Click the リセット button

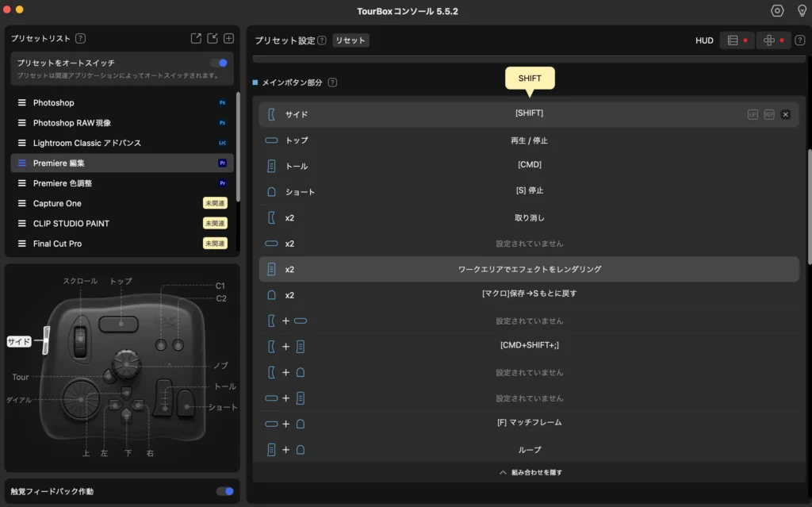tap(350, 38)
